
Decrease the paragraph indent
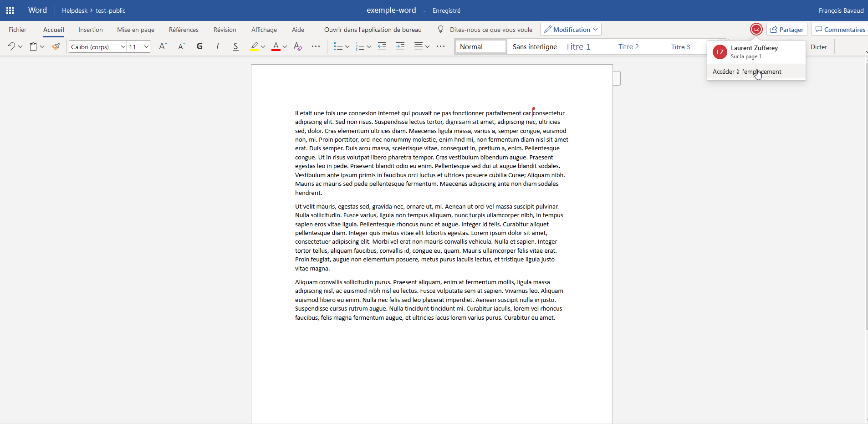click(382, 46)
